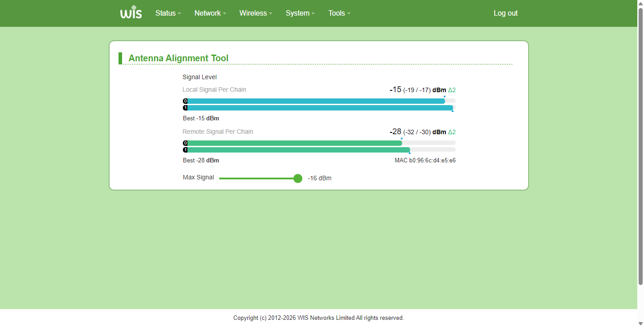This screenshot has width=644, height=327.
Task: Click the Local Signal Per Chain label
Action: [214, 89]
